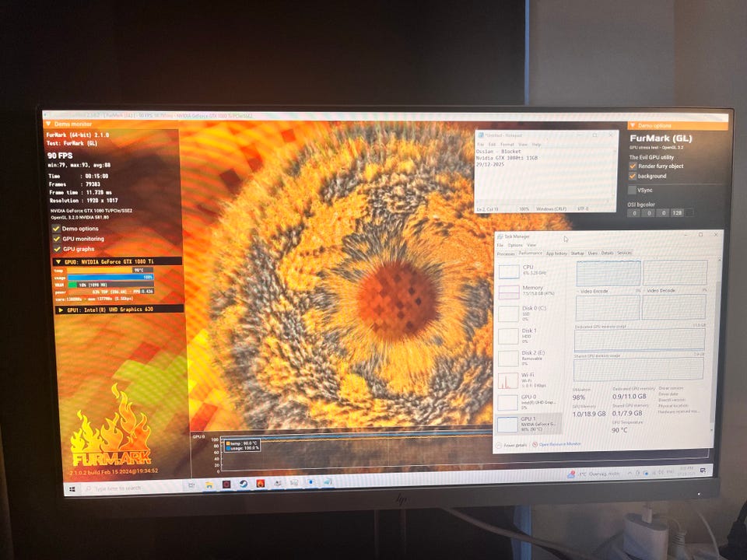Collapse the Demo monitor panel header

click(48, 123)
